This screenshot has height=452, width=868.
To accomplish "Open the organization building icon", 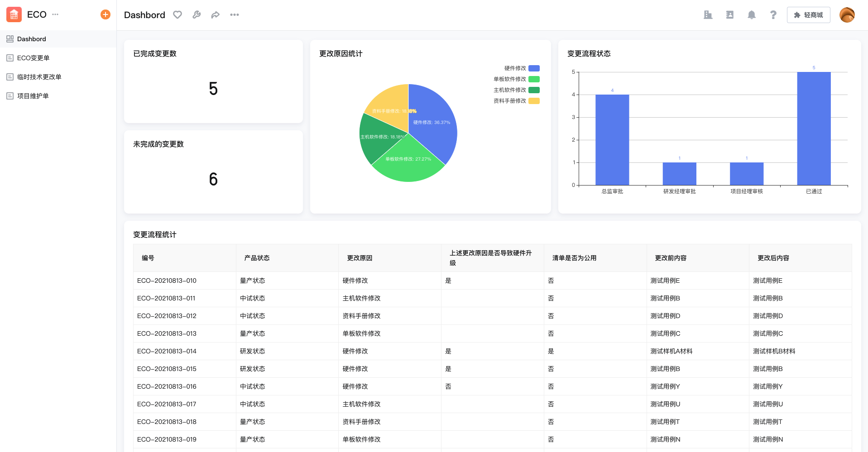I will [x=708, y=15].
